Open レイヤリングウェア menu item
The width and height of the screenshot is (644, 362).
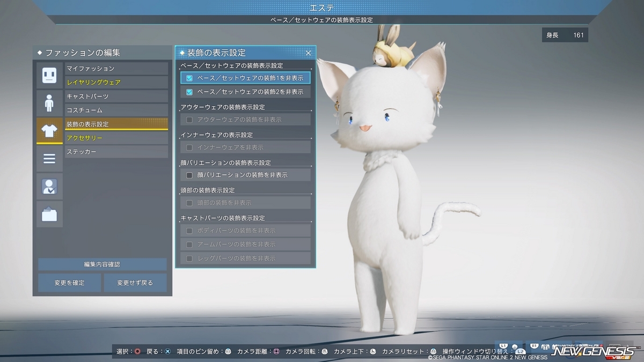tap(116, 83)
